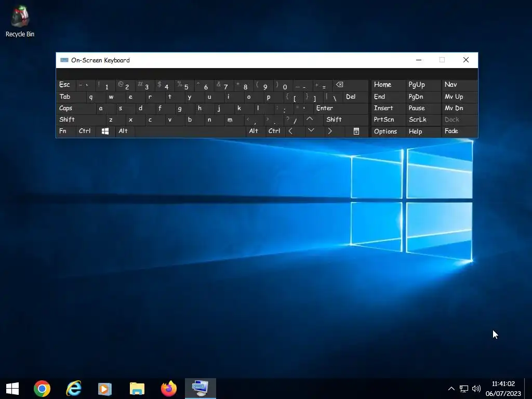Click the number 5 key

click(x=184, y=85)
